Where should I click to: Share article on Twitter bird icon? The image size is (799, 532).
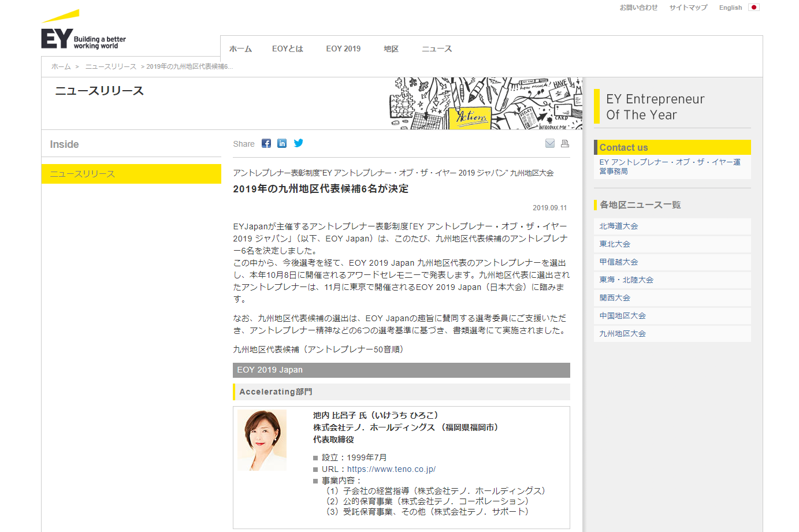(x=298, y=143)
